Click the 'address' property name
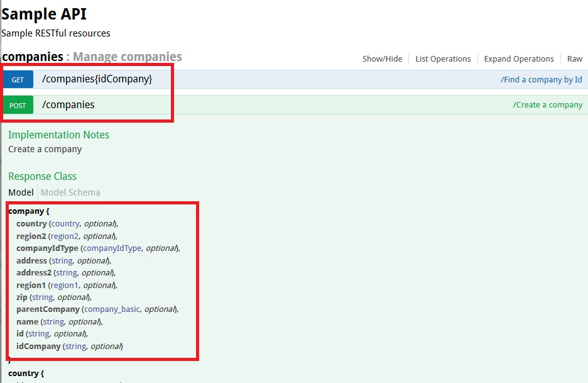This screenshot has width=588, height=383. tap(31, 260)
